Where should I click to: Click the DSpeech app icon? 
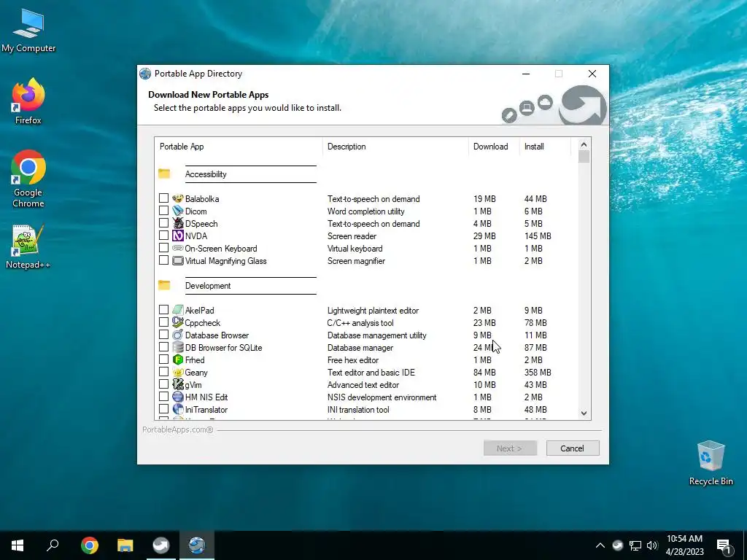178,223
